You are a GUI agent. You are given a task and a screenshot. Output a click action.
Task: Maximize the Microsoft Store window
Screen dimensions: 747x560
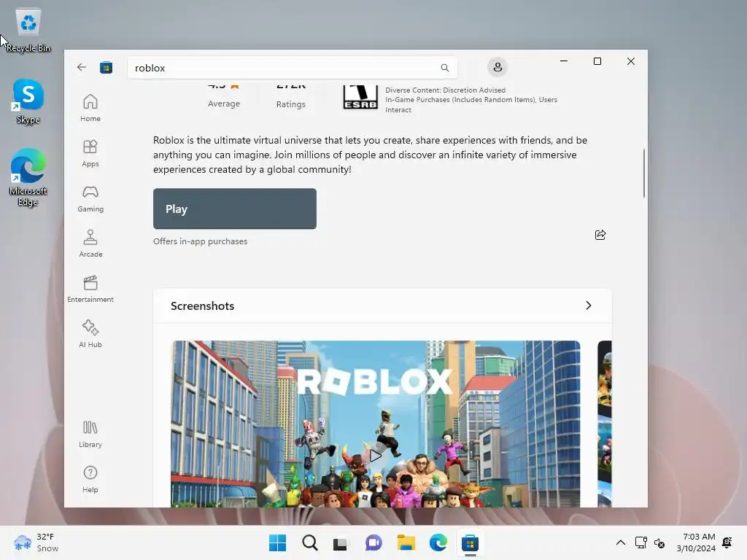coord(597,61)
